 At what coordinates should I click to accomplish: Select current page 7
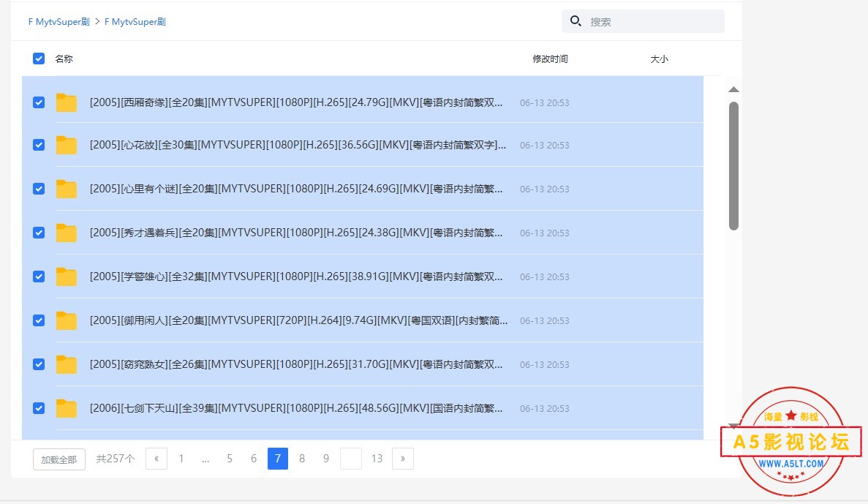(278, 459)
